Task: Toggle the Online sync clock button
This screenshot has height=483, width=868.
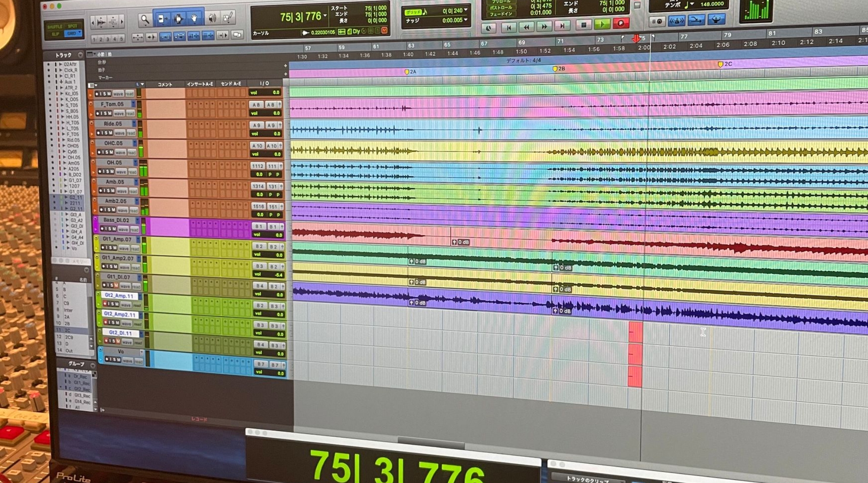Action: pos(488,28)
